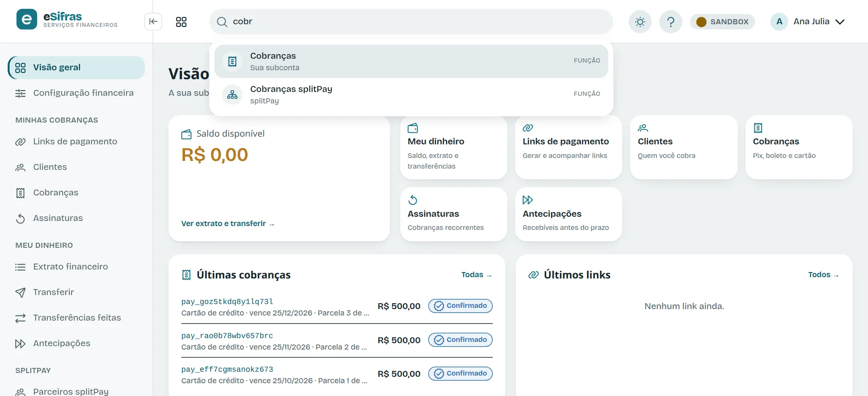Expand the Ana Julia user menu
Viewport: 868px width, 396px height.
808,22
